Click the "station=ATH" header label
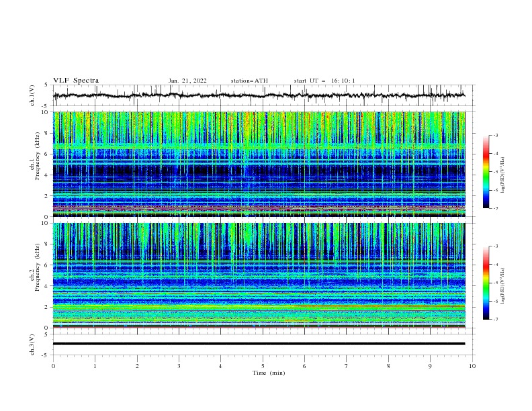Screen dimensions: 532x411 coord(249,81)
